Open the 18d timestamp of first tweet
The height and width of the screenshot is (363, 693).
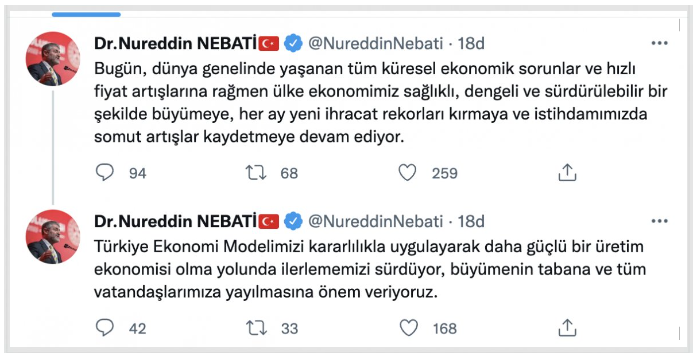(471, 43)
